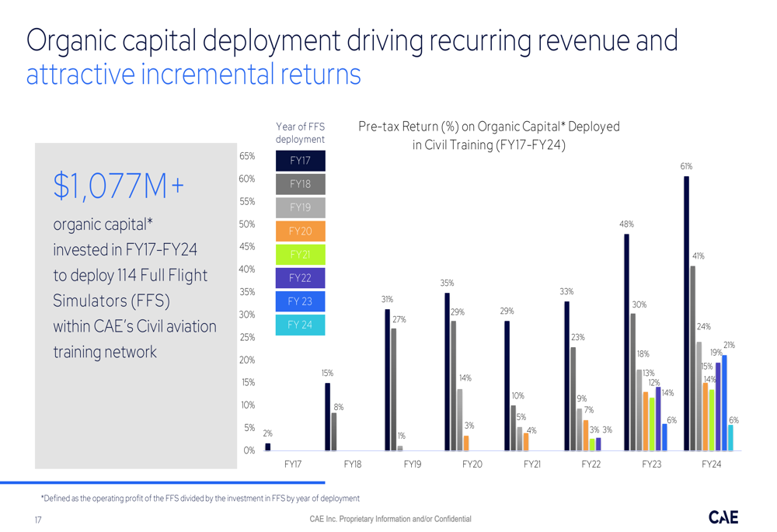
Task: Click the text "within CAE's Civil aviation"
Action: click(x=134, y=326)
